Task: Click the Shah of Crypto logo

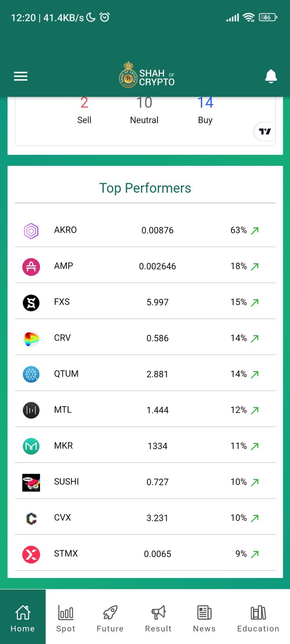Action: click(x=147, y=75)
